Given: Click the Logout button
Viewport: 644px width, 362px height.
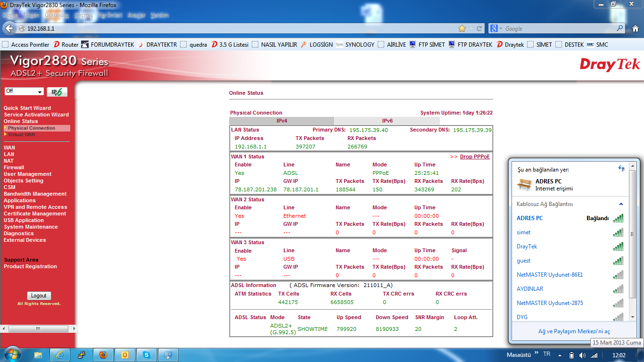Looking at the screenshot, I should [39, 296].
